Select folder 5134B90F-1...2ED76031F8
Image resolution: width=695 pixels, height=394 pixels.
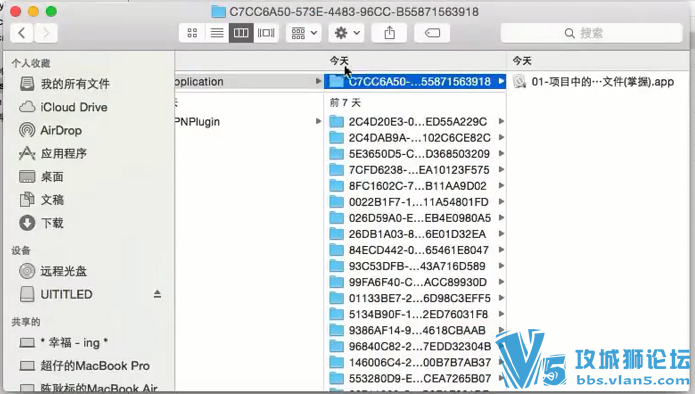pyautogui.click(x=415, y=314)
